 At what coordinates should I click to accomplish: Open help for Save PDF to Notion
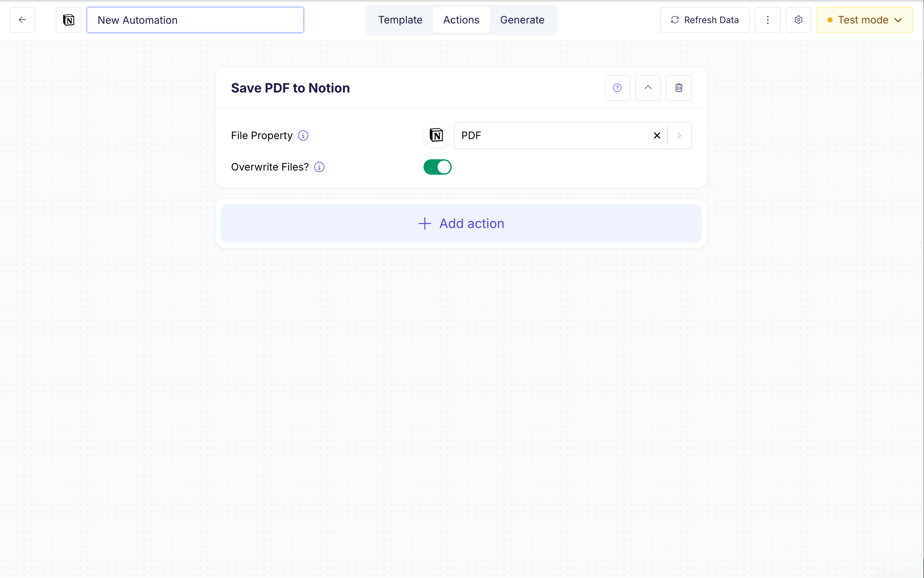pos(617,88)
